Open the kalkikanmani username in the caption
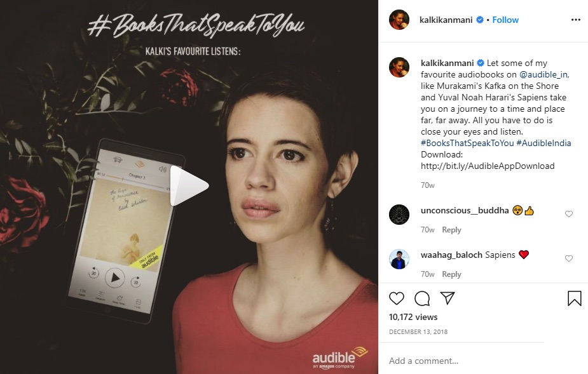Screen dimensions: 588x374 click(447, 63)
